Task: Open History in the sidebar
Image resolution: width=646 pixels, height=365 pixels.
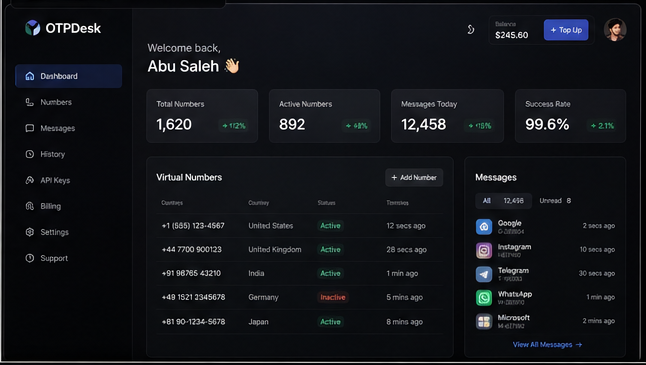Action: (68, 154)
